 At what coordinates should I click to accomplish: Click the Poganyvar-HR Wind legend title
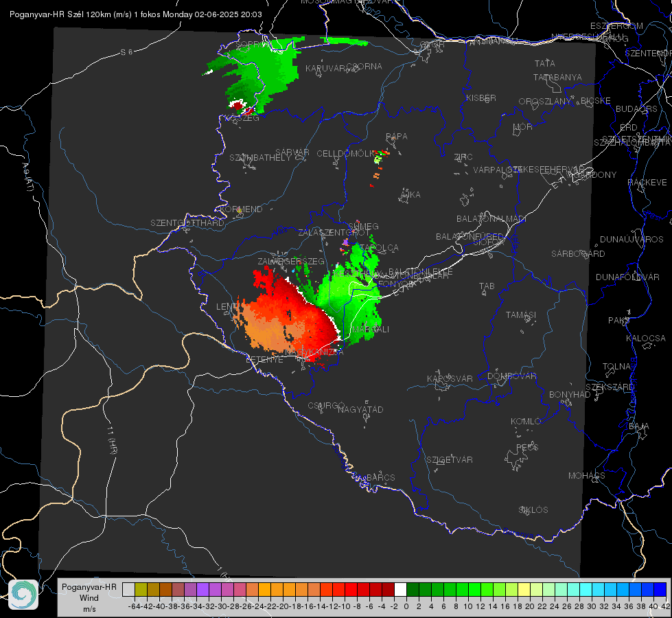[x=89, y=597]
